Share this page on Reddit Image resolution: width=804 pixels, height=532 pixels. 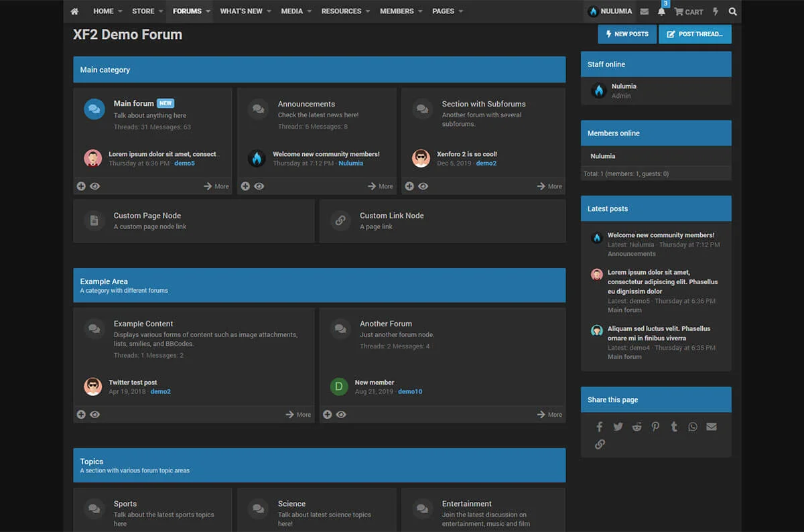tap(636, 427)
